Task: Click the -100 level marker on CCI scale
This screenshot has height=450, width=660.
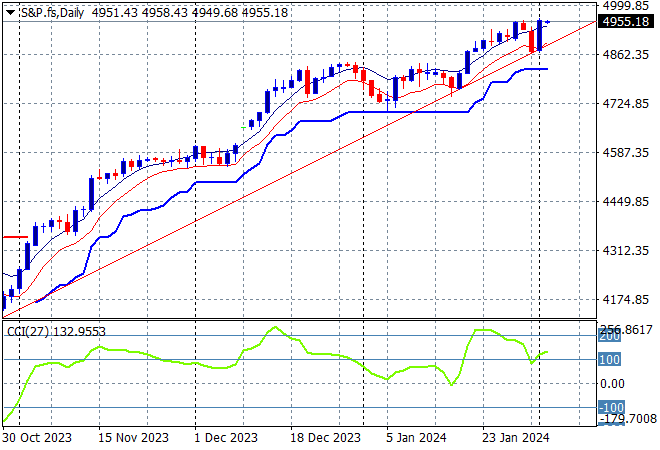Action: pyautogui.click(x=610, y=408)
